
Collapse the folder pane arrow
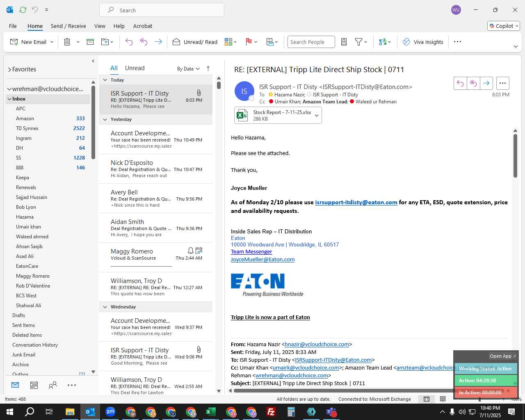[x=93, y=61]
